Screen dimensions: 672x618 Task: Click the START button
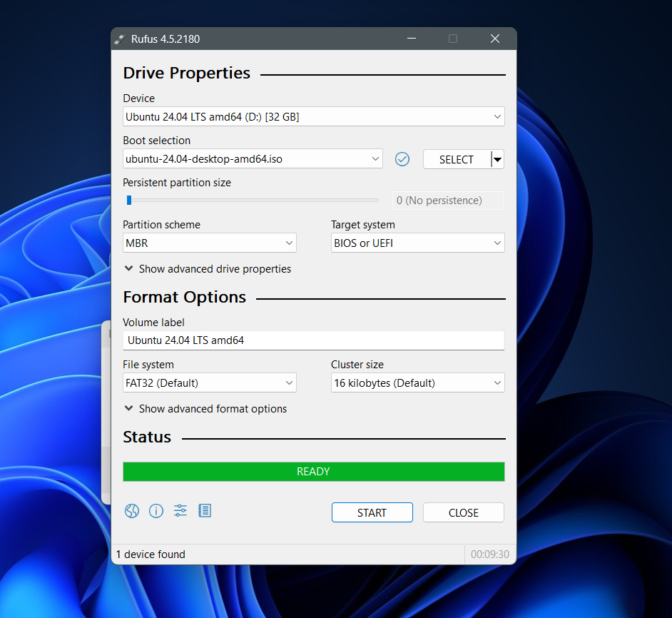[x=372, y=512]
